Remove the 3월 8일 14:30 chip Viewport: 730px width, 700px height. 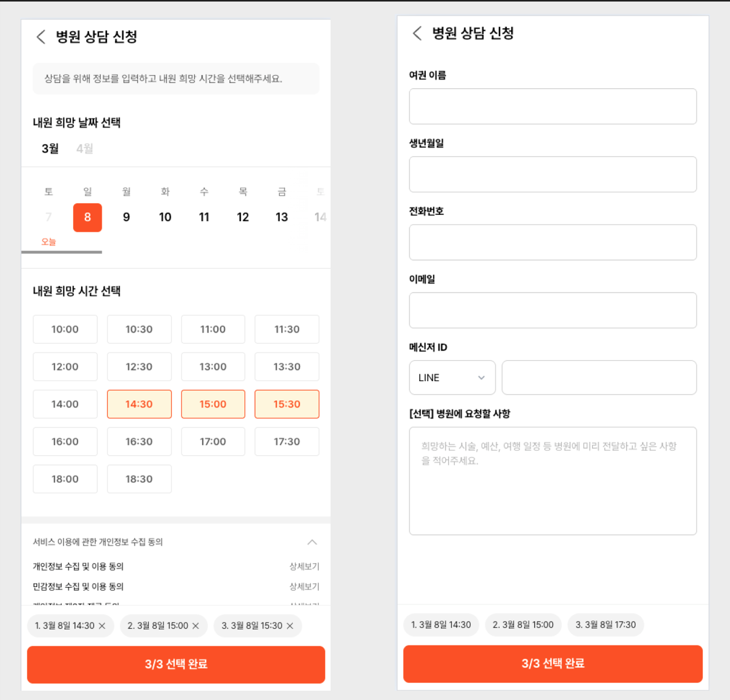click(102, 626)
